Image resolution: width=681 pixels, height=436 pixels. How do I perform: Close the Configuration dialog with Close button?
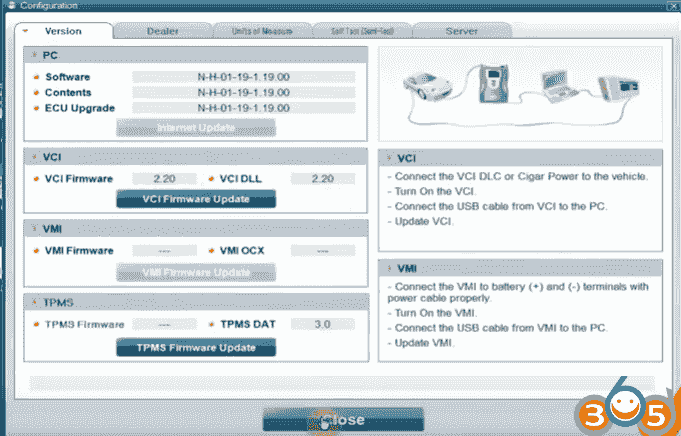click(343, 419)
